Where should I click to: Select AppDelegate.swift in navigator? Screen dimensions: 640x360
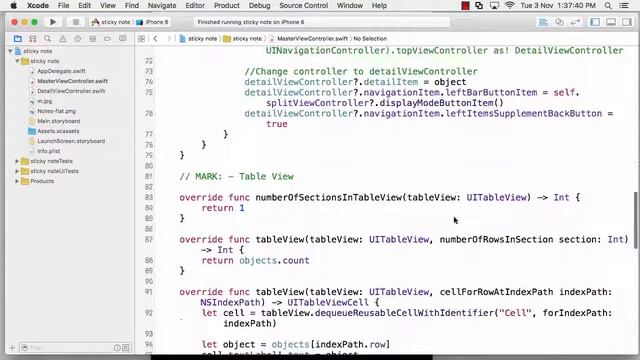(x=61, y=71)
